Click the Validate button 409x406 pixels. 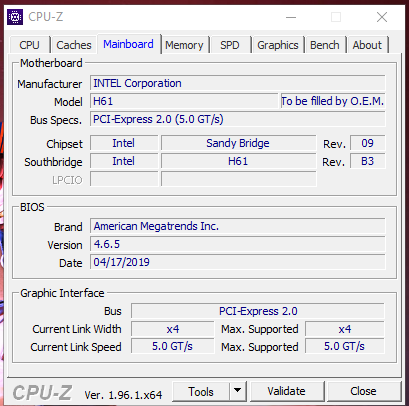click(286, 391)
